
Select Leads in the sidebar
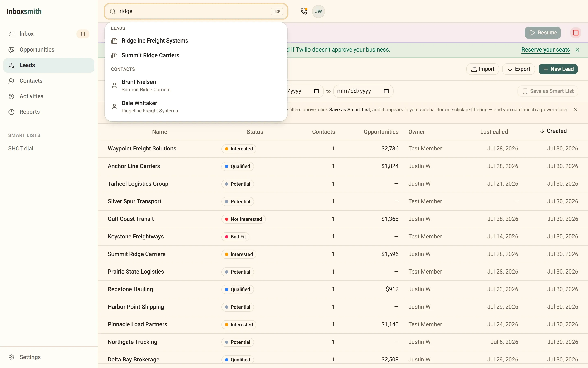[49, 65]
